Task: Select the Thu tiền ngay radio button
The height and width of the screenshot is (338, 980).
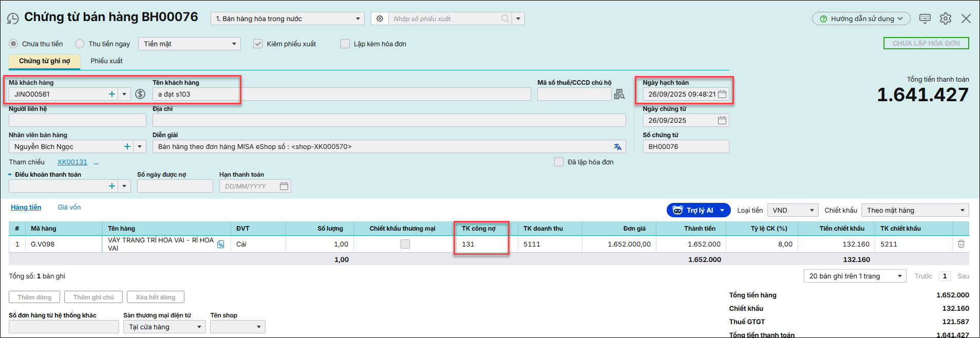Action: coord(80,44)
